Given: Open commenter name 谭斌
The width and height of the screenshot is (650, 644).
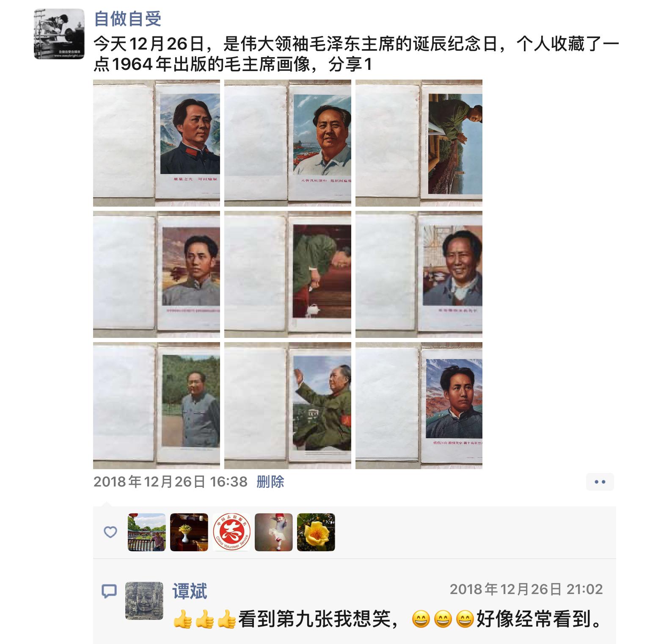Looking at the screenshot, I should tap(190, 591).
